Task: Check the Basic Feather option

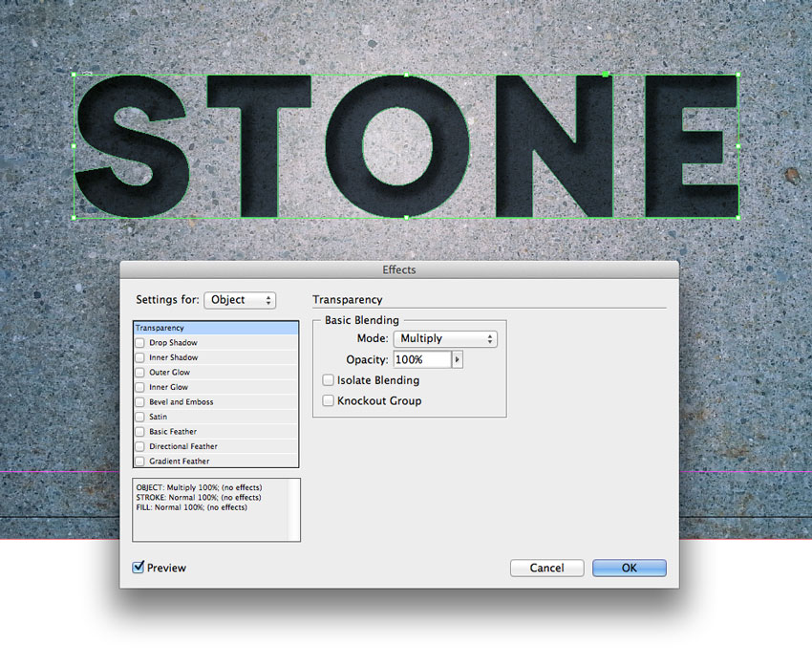Action: click(x=140, y=431)
